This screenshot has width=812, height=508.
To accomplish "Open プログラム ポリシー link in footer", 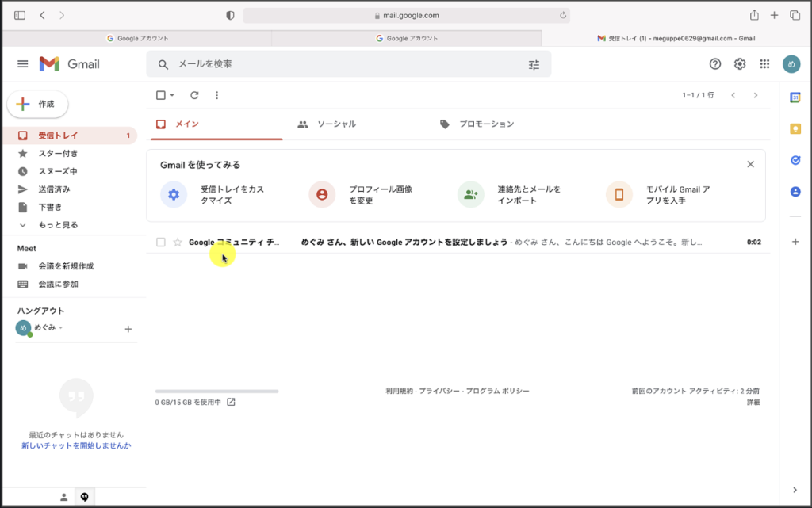I will (x=498, y=391).
